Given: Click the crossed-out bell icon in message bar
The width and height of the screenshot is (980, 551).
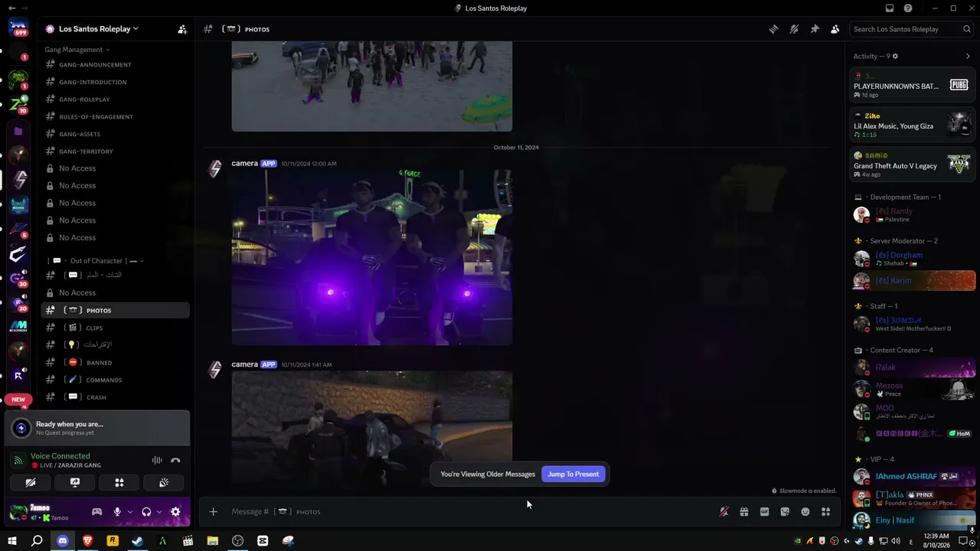Looking at the screenshot, I should 724,512.
